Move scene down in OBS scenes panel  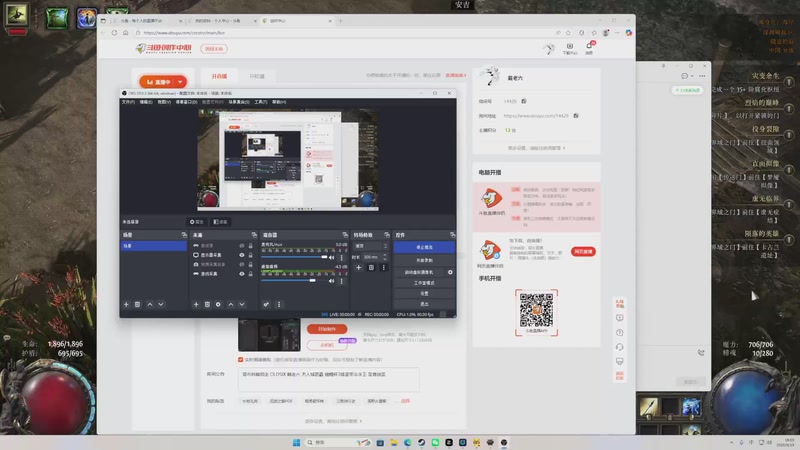pyautogui.click(x=161, y=305)
